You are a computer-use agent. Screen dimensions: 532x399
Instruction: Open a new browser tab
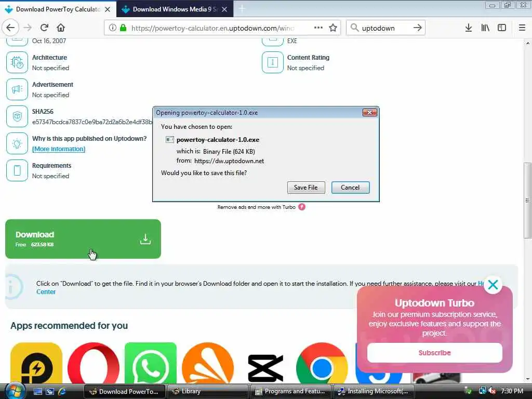242,9
